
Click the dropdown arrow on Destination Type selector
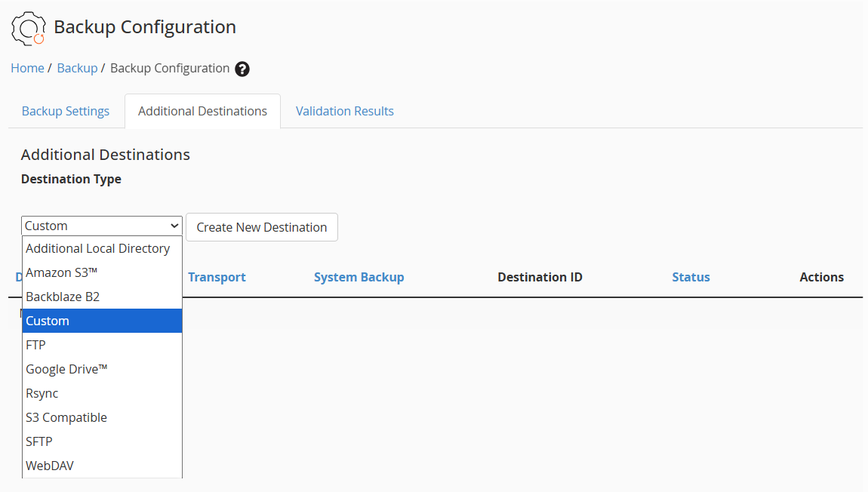(x=174, y=225)
